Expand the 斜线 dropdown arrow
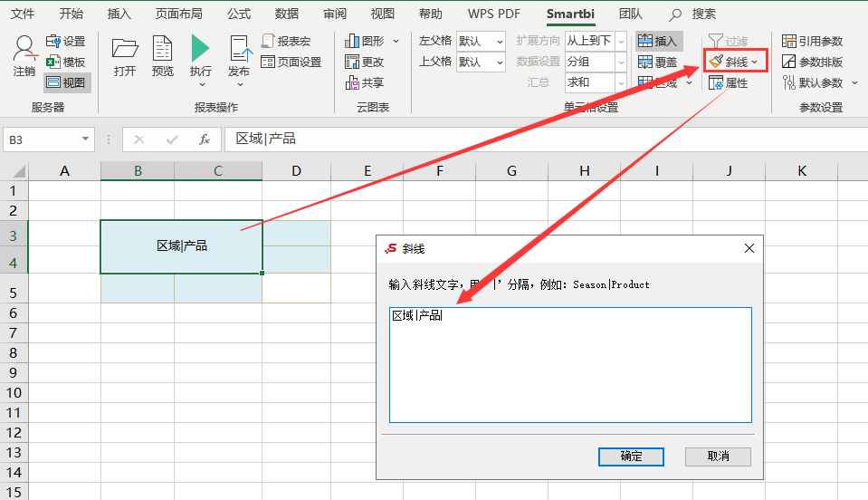The image size is (868, 500). point(755,62)
